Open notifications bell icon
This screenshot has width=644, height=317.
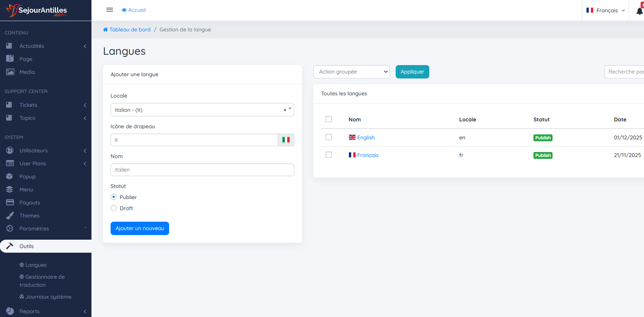point(639,11)
